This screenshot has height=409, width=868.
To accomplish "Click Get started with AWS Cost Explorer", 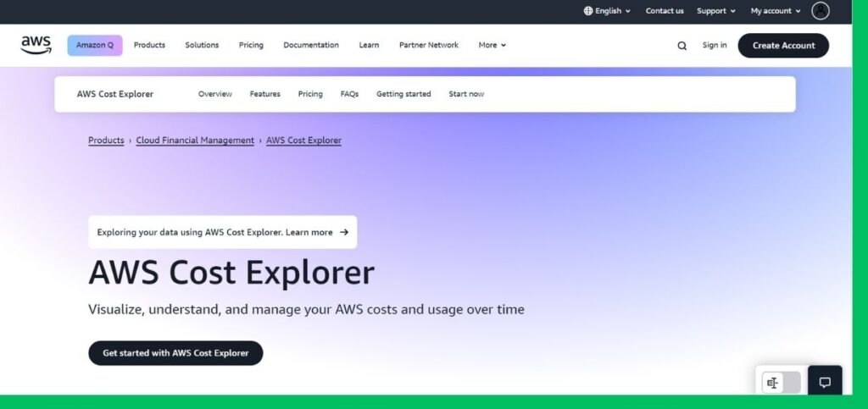I will 175,352.
